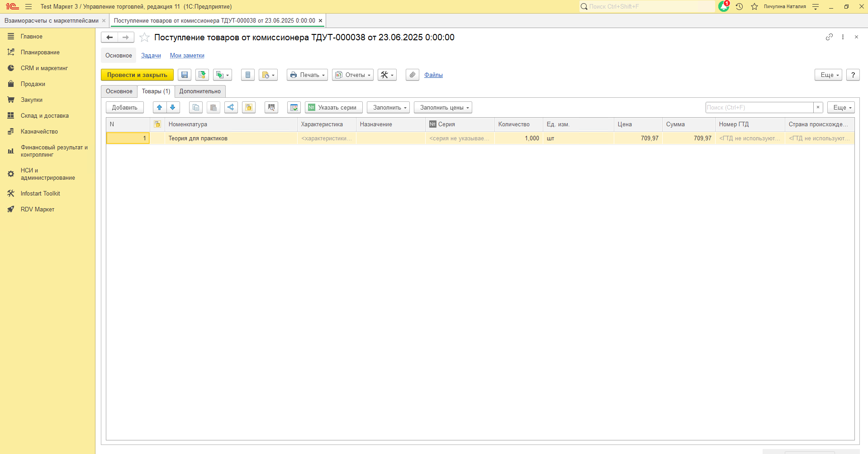
Task: Clear the table search field
Action: pos(818,107)
